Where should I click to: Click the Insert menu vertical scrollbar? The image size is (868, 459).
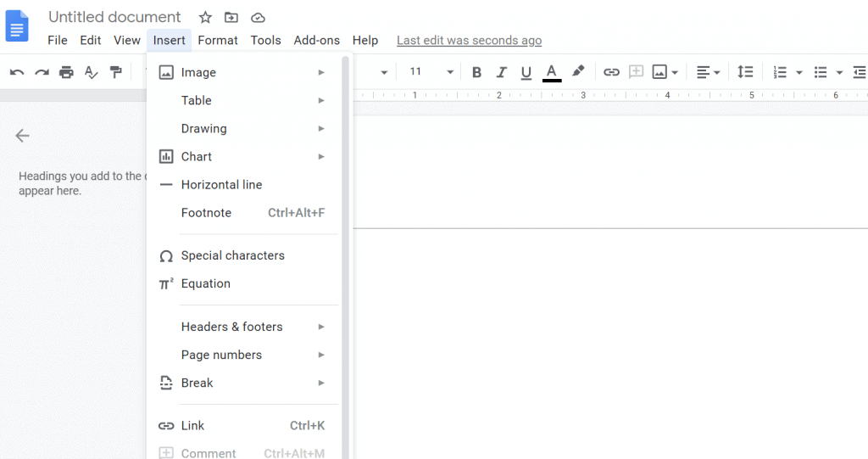point(346,258)
